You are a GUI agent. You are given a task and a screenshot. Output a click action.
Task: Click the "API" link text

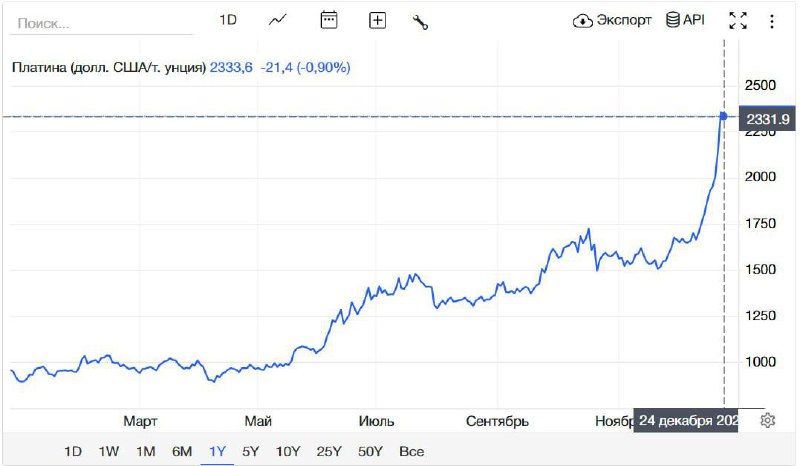pyautogui.click(x=694, y=20)
